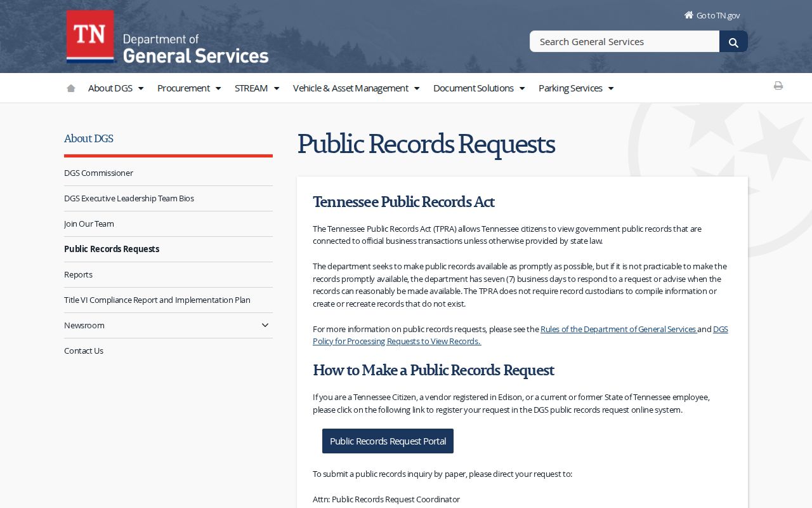The image size is (812, 508).
Task: Click the home icon in navigation bar
Action: pos(71,88)
